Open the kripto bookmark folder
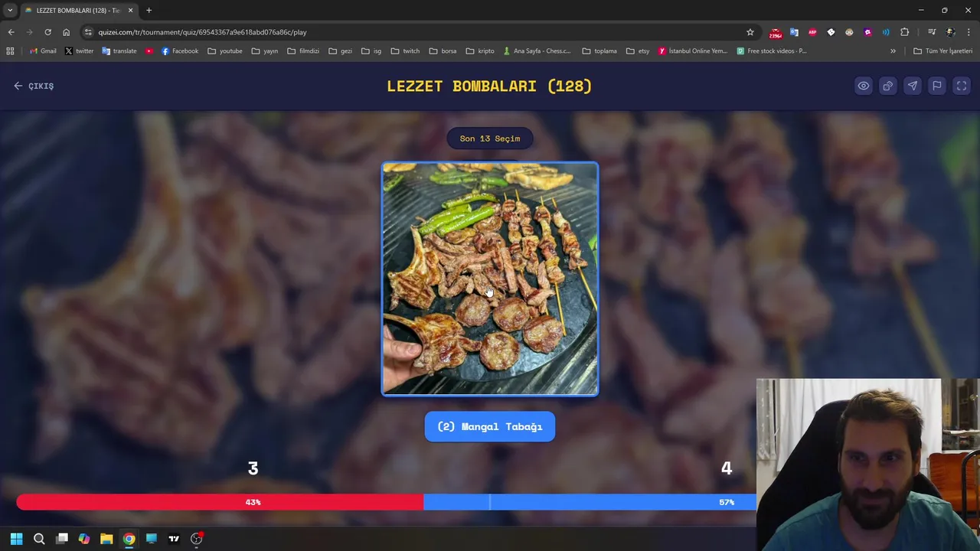Screen dimensions: 980x551 [480, 51]
